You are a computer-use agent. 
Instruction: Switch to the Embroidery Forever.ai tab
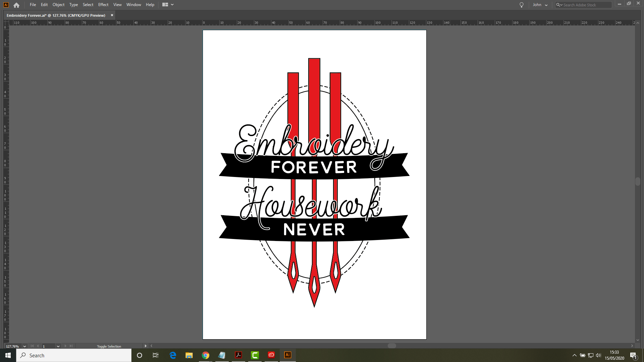(x=56, y=15)
